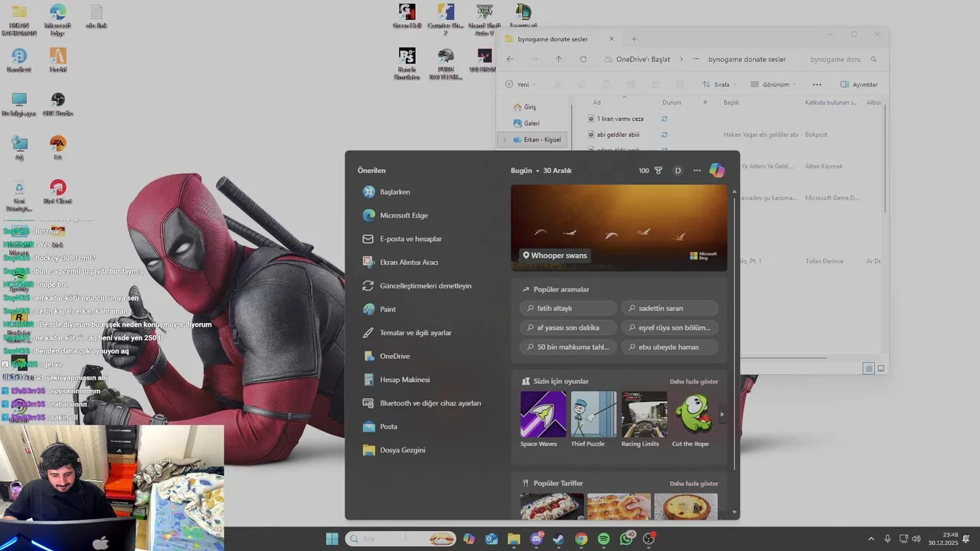980x551 pixels.
Task: Go back in File Explorer
Action: point(510,59)
